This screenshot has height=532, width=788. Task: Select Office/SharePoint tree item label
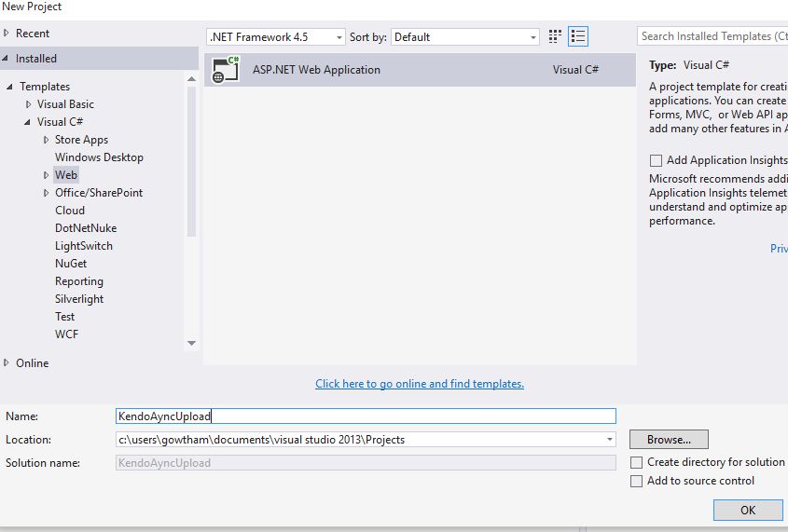point(99,193)
